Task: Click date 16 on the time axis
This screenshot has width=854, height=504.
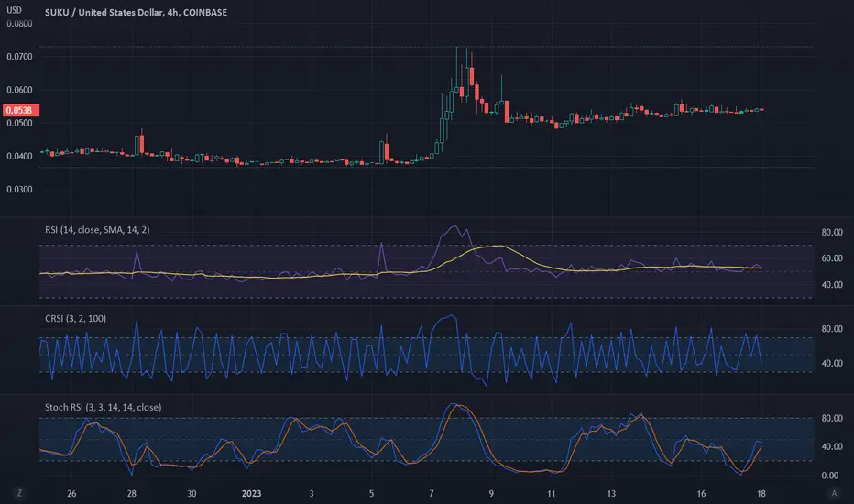Action: click(701, 494)
